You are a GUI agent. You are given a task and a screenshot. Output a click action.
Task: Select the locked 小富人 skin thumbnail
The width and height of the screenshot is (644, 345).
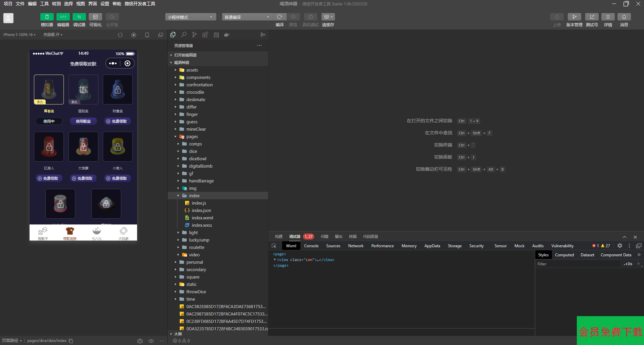pos(118,147)
